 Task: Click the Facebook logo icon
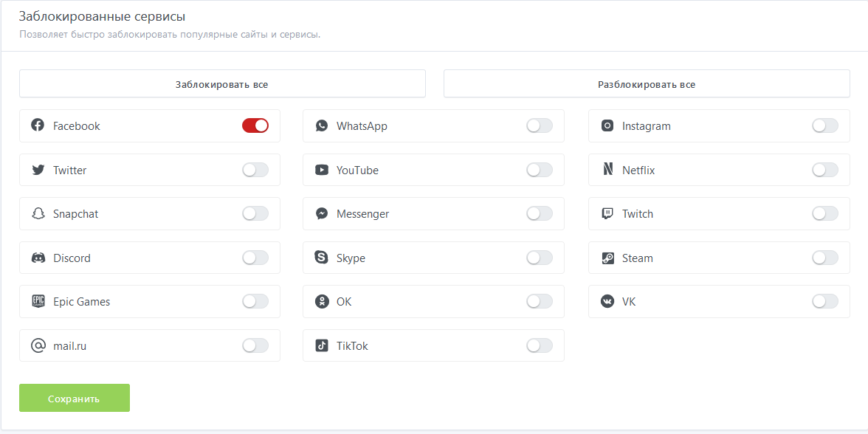38,125
